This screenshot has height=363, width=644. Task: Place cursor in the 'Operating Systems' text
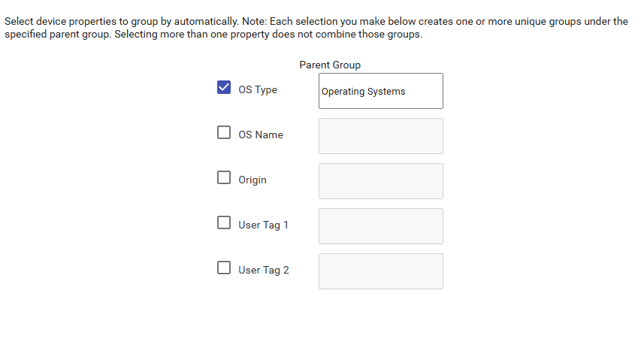(364, 92)
